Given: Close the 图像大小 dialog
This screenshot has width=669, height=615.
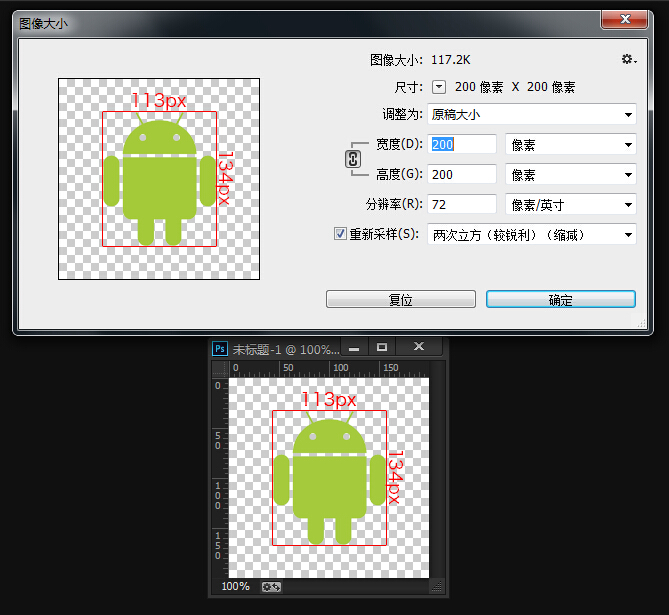Looking at the screenshot, I should [624, 19].
